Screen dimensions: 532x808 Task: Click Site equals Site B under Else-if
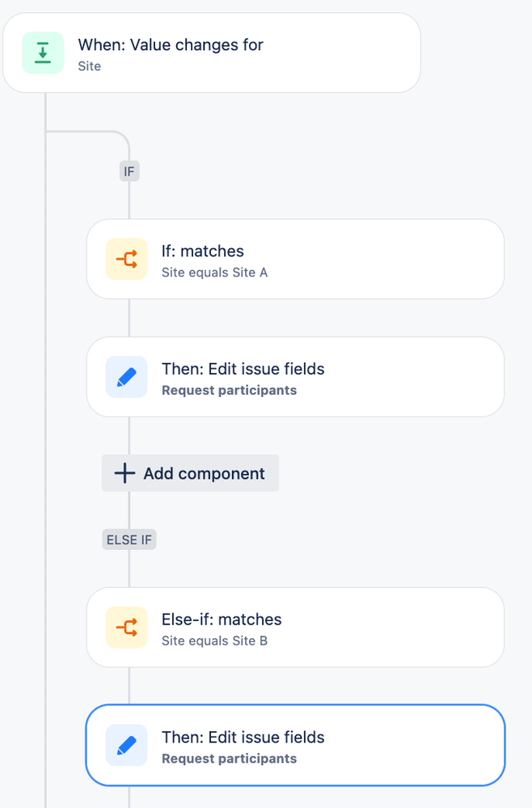pyautogui.click(x=214, y=641)
